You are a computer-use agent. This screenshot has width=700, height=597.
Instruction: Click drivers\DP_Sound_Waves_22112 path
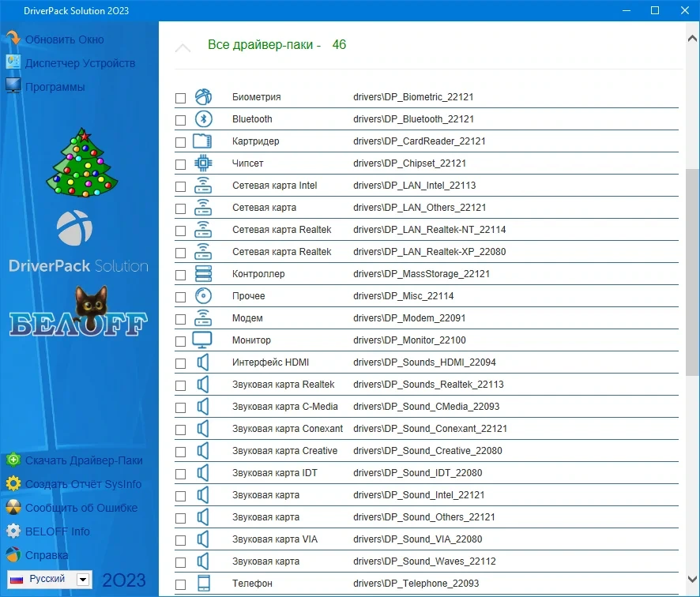(424, 561)
